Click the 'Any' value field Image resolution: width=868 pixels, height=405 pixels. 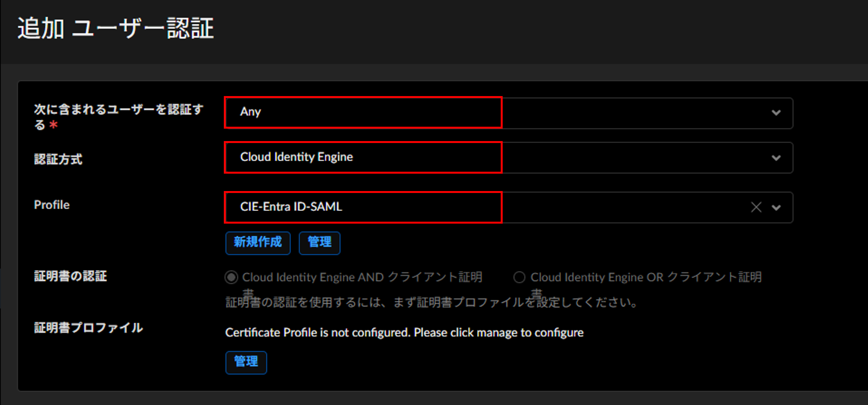click(x=509, y=113)
